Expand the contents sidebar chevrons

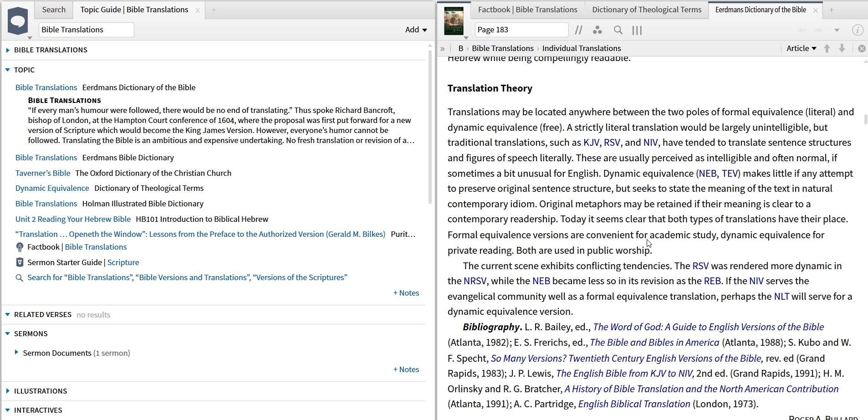[443, 48]
